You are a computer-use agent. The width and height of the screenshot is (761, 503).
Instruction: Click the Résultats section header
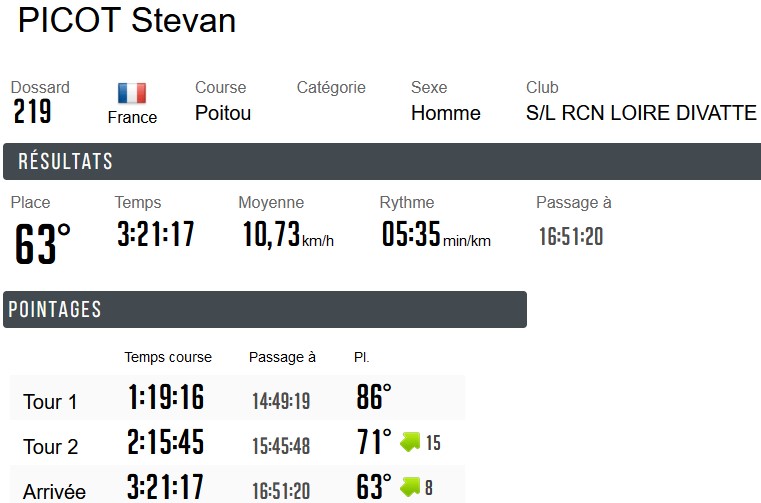tap(381, 162)
